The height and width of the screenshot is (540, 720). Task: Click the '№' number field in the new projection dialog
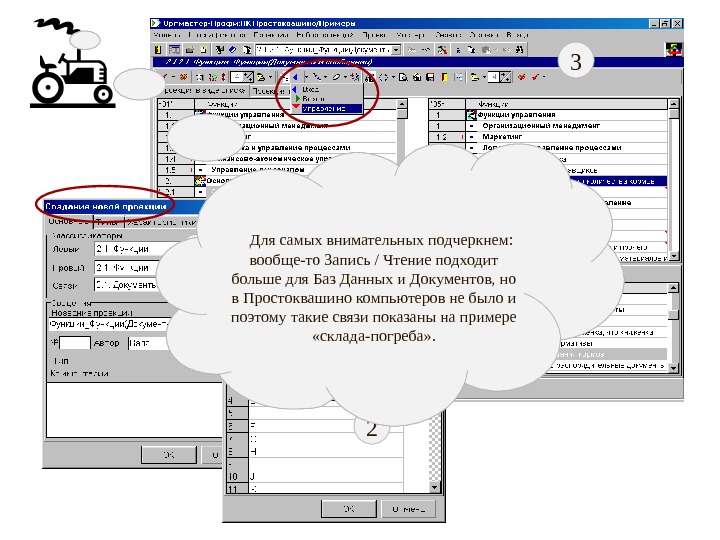click(75, 343)
